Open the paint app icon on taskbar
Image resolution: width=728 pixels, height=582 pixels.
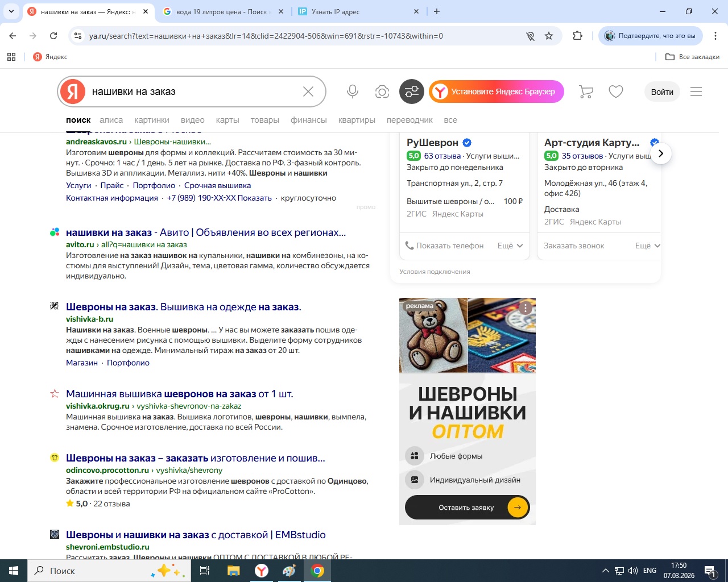coord(289,571)
